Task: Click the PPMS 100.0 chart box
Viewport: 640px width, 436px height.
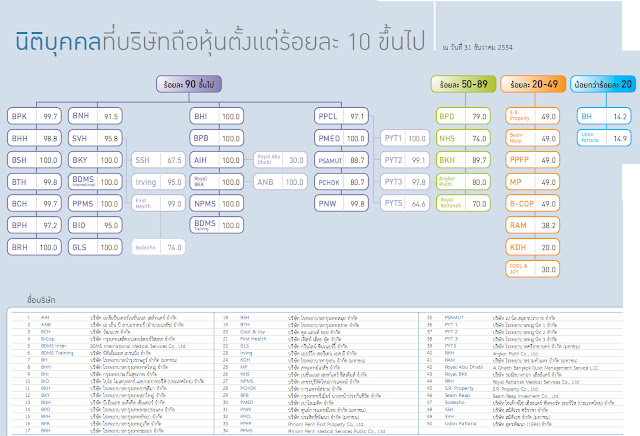Action: click(x=95, y=203)
